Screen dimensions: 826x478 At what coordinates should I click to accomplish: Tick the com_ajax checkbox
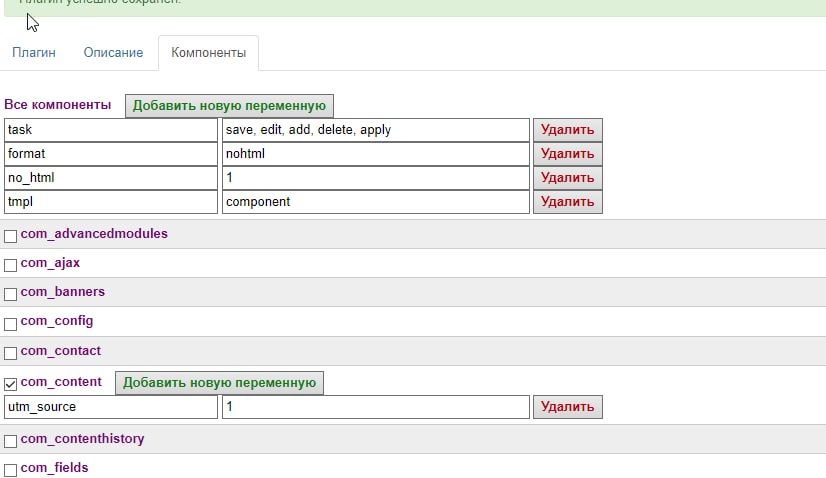coord(11,265)
